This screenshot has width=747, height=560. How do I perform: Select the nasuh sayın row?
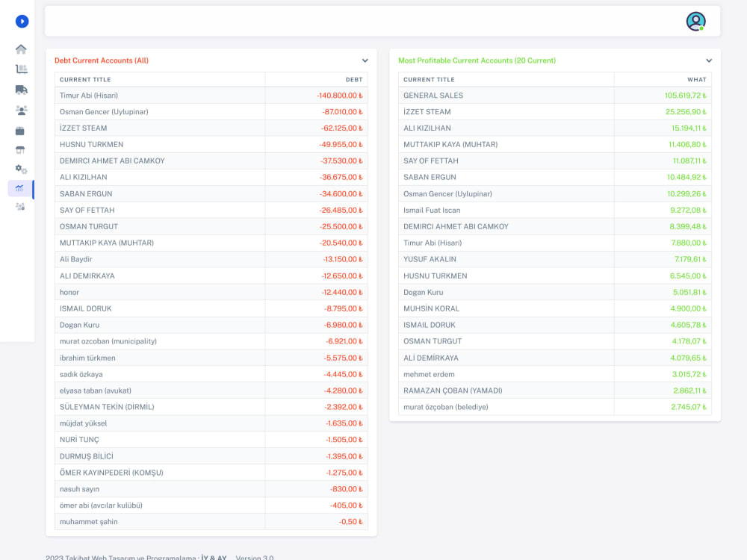211,489
